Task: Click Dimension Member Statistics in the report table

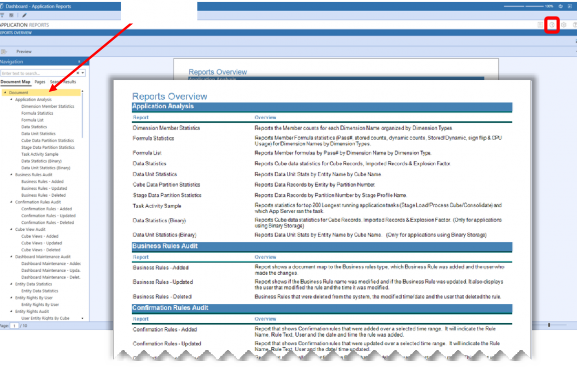Action: click(166, 128)
